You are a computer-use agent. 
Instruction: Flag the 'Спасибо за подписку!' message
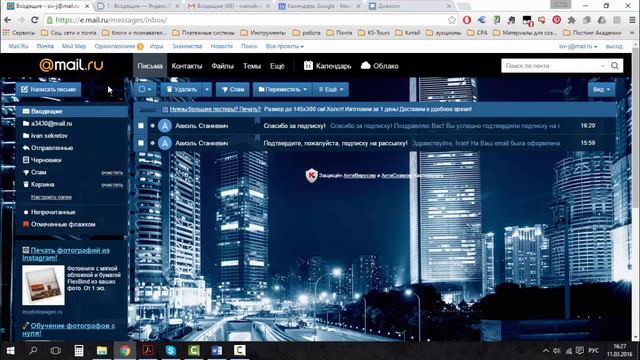click(x=257, y=121)
